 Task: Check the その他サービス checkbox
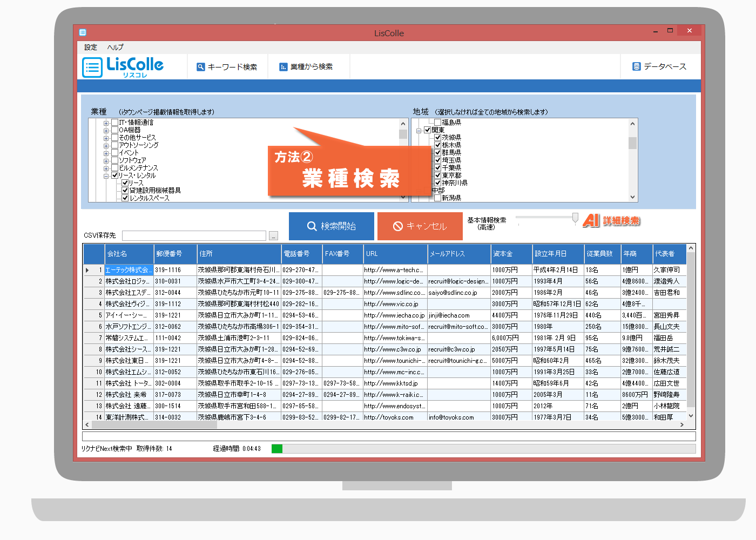tap(114, 138)
